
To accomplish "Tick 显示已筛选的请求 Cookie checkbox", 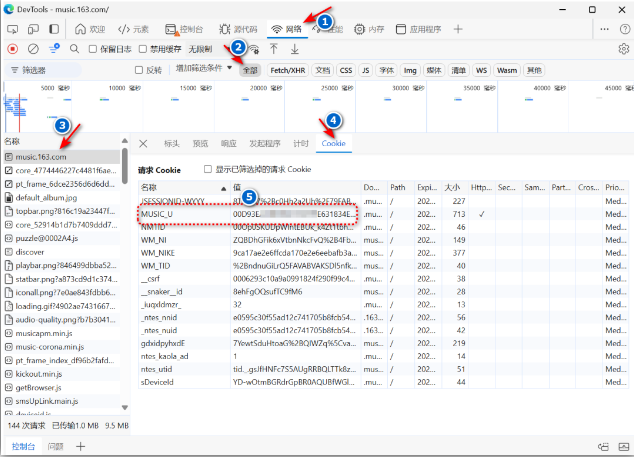I will pos(208,169).
